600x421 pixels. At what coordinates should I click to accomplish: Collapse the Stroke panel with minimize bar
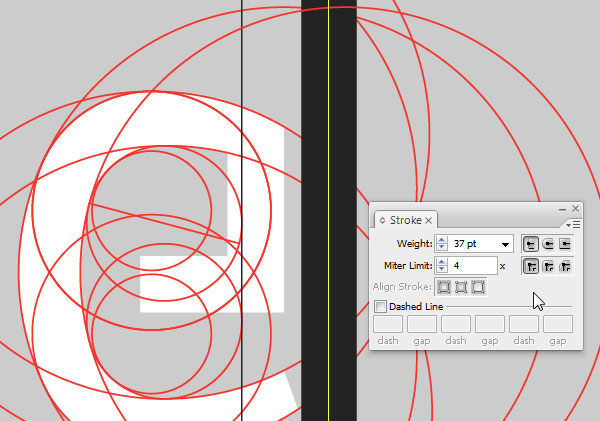click(x=562, y=209)
